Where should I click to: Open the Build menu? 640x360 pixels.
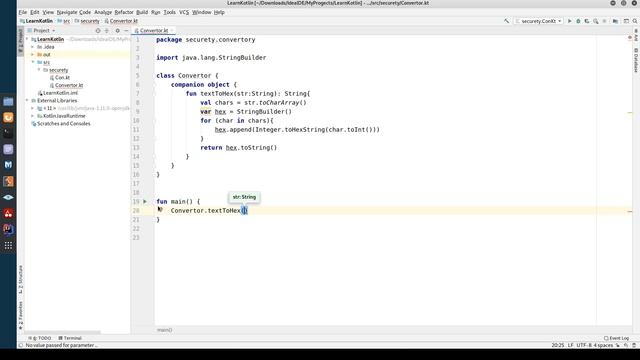pyautogui.click(x=142, y=12)
